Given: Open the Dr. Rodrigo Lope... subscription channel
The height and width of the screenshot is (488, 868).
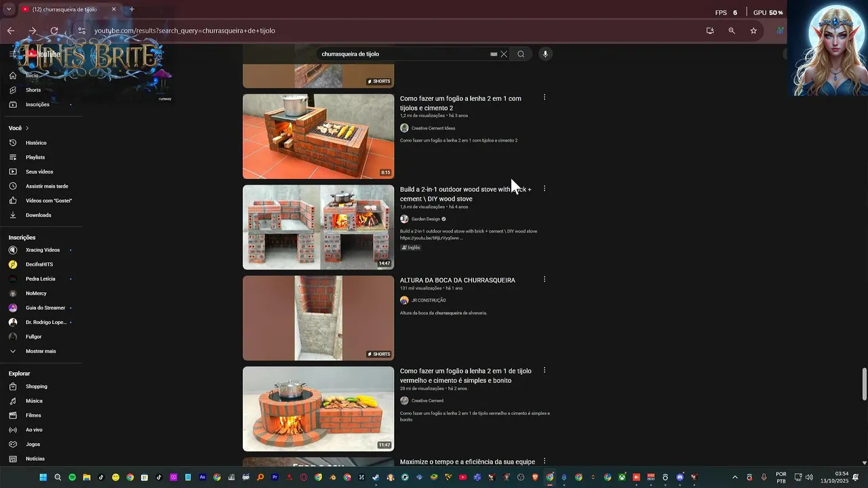Looking at the screenshot, I should [46, 322].
